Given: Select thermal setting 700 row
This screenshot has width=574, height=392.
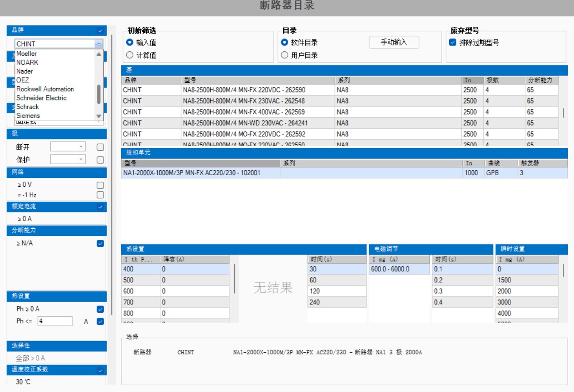Looking at the screenshot, I should coord(175,302).
